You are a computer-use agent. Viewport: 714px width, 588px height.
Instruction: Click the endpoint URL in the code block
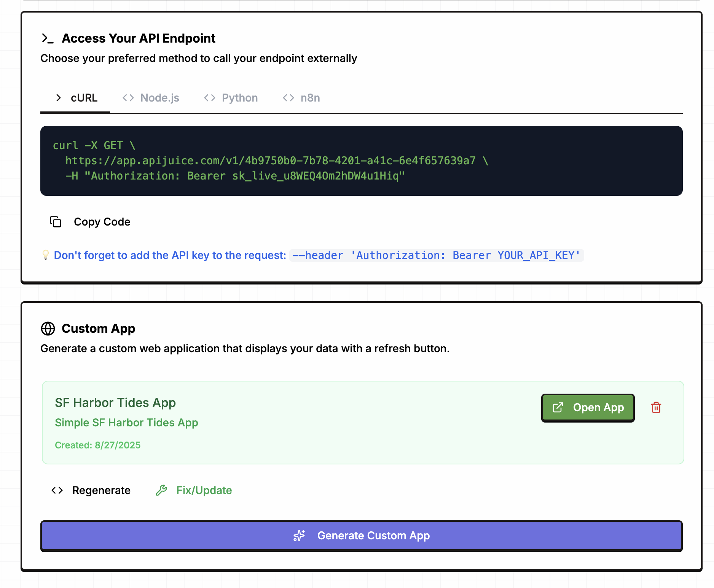(x=270, y=161)
